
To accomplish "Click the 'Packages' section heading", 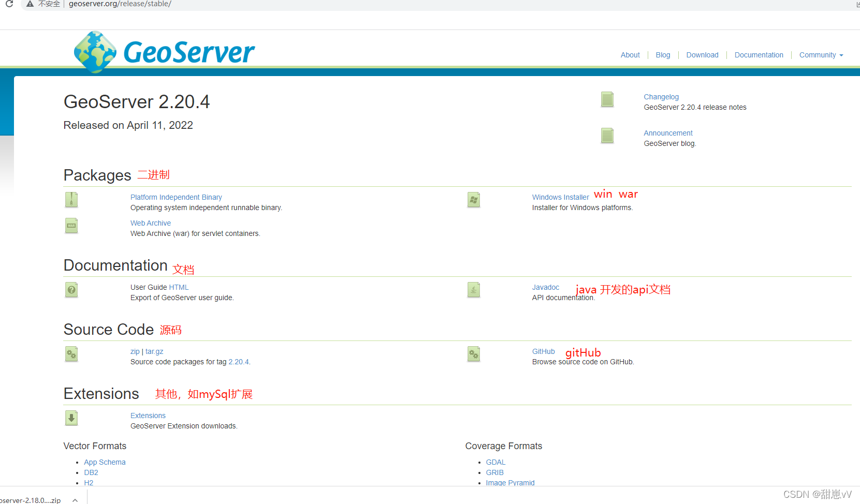I will click(x=97, y=175).
